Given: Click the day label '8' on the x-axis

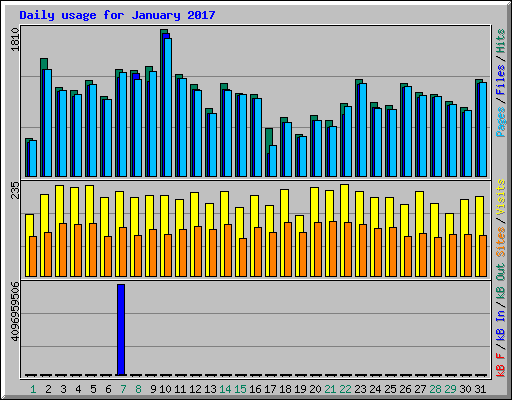Looking at the screenshot, I should [138, 389].
